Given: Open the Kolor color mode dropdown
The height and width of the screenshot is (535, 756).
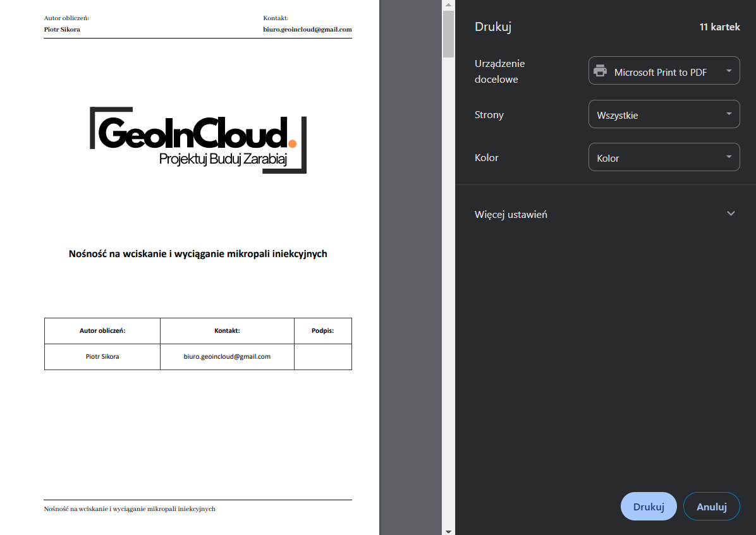Looking at the screenshot, I should click(x=664, y=157).
